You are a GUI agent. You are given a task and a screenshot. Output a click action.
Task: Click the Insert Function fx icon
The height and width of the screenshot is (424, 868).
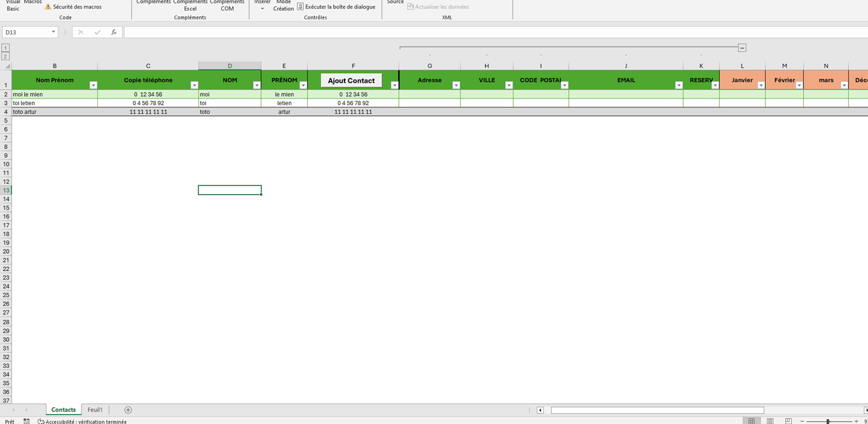click(x=114, y=32)
